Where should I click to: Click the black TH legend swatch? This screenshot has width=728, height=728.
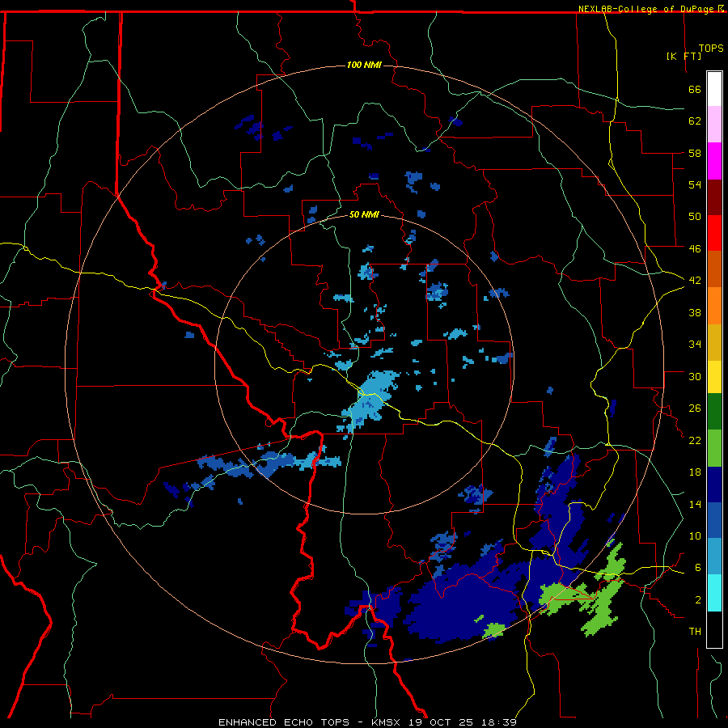714,629
